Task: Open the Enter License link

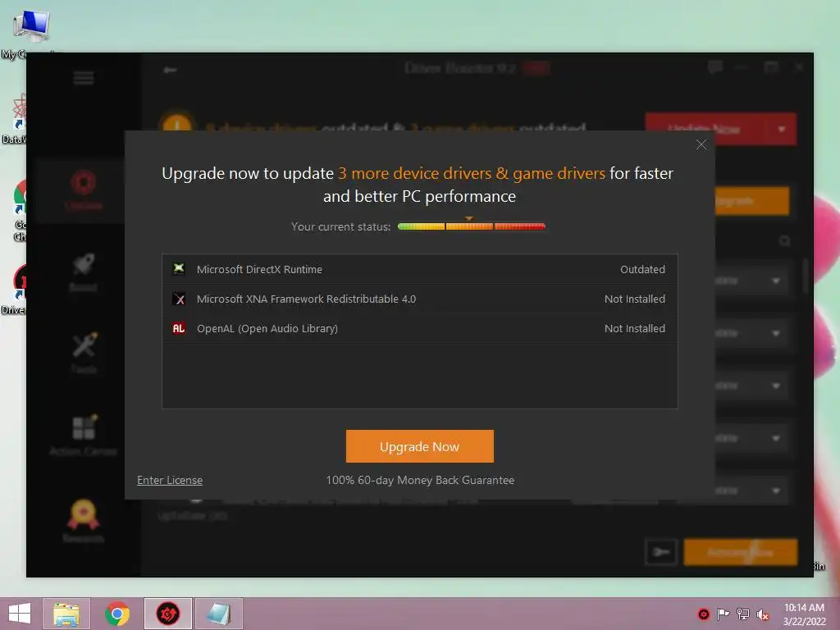Action: coord(170,480)
